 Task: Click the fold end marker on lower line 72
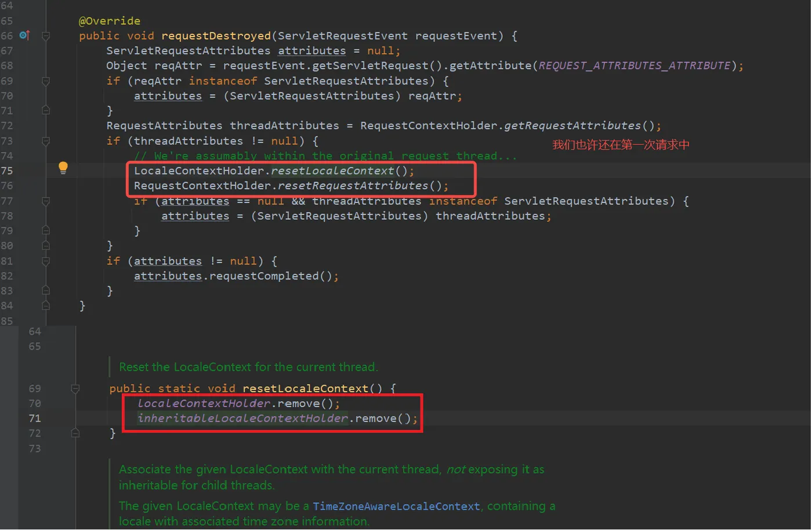(x=75, y=433)
